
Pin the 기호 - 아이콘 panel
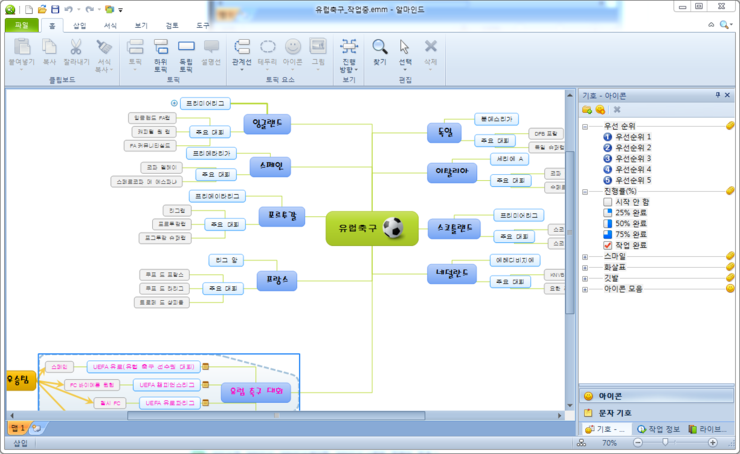716,95
